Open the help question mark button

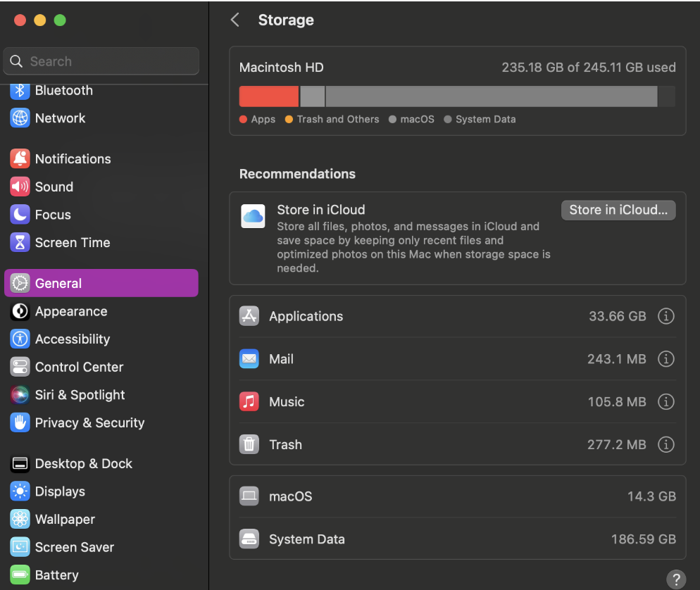tap(675, 579)
